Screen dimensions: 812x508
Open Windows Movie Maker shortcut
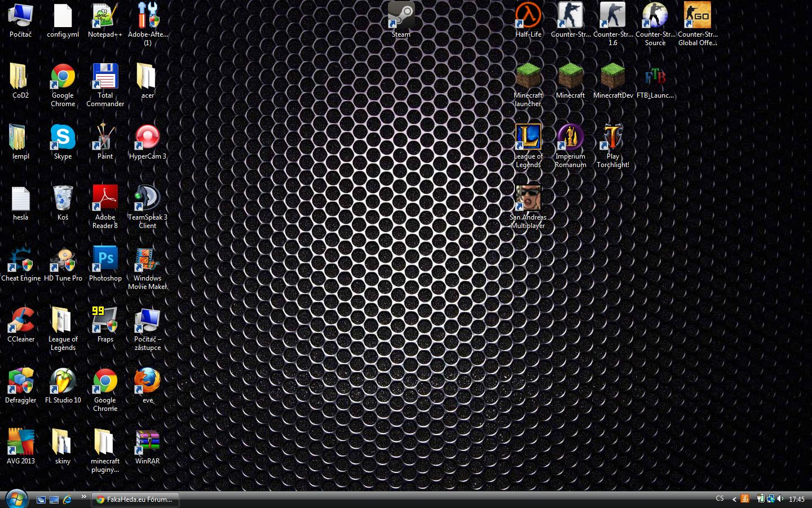147,268
